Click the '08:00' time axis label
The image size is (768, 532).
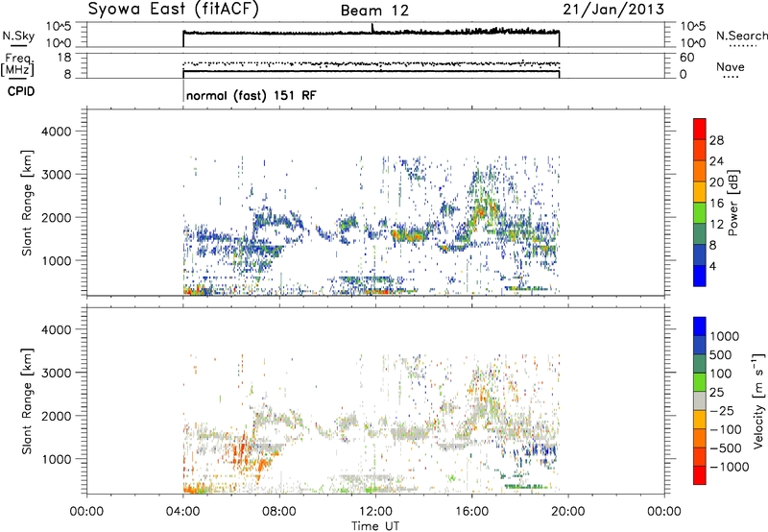(x=279, y=512)
